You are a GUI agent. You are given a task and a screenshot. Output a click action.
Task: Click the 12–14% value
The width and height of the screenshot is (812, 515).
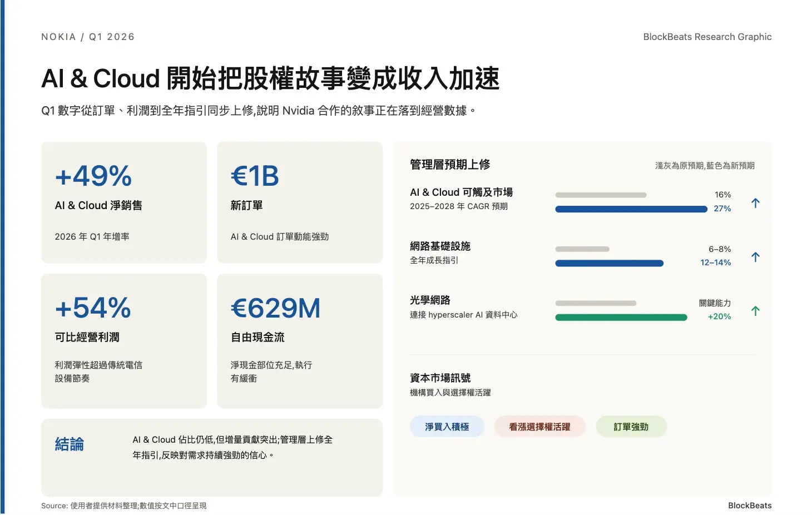(715, 263)
